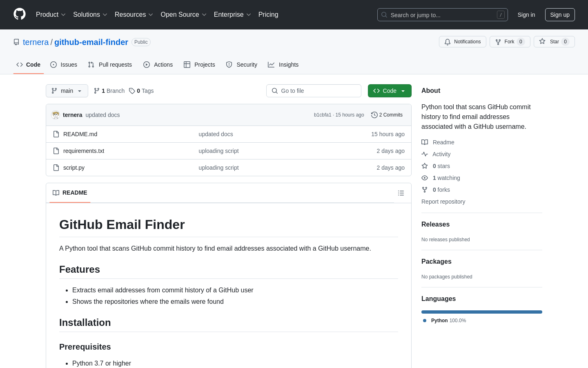This screenshot has height=368, width=588.
Task: Click the Sign up button
Action: point(560,15)
